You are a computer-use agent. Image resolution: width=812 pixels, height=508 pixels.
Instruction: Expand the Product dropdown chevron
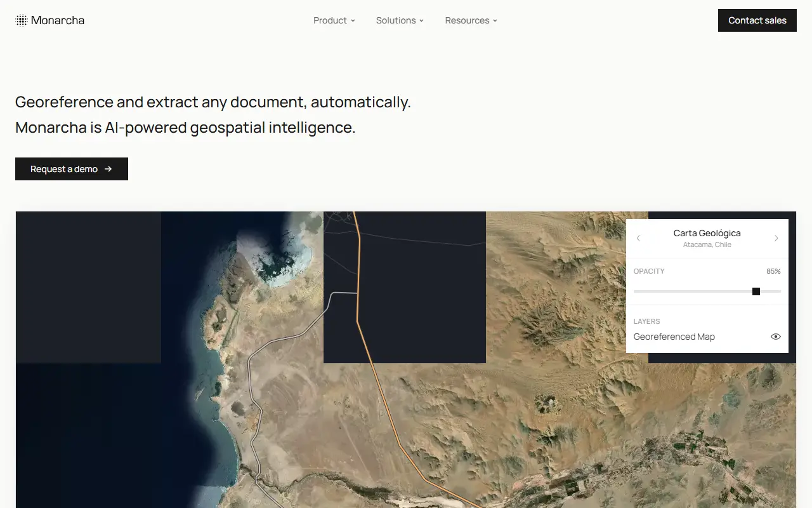(x=353, y=21)
